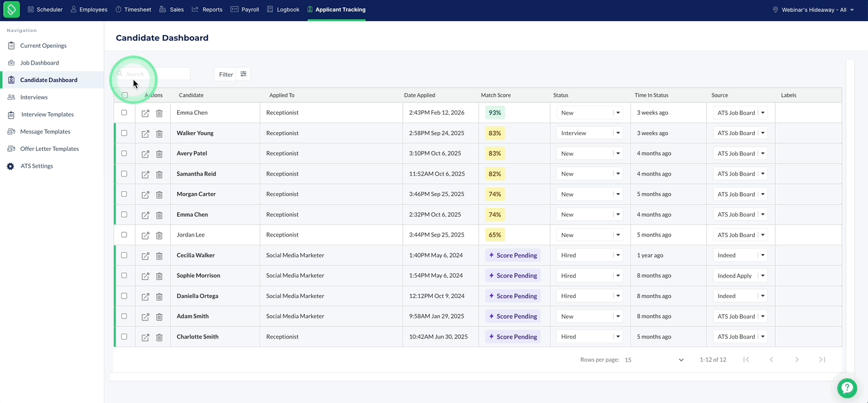Click the green app logo icon
The width and height of the screenshot is (868, 403).
[x=11, y=10]
